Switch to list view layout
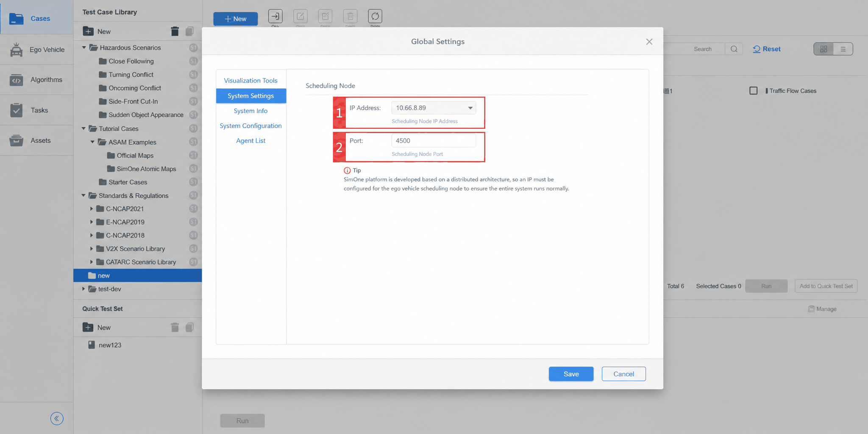The width and height of the screenshot is (868, 434). pos(843,49)
